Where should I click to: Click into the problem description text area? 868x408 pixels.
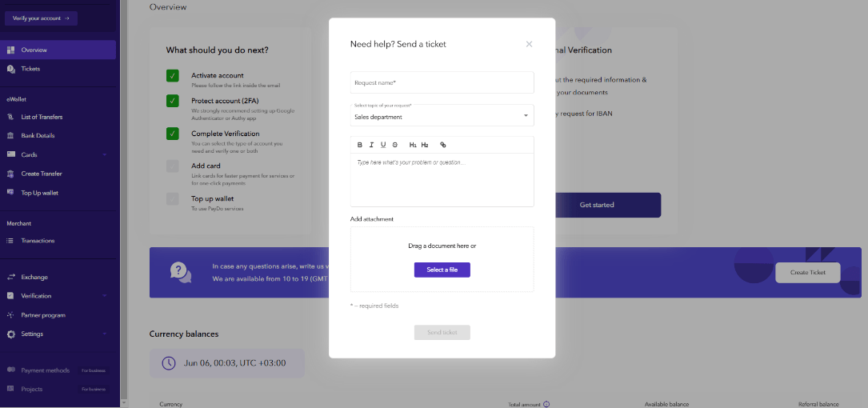click(442, 180)
